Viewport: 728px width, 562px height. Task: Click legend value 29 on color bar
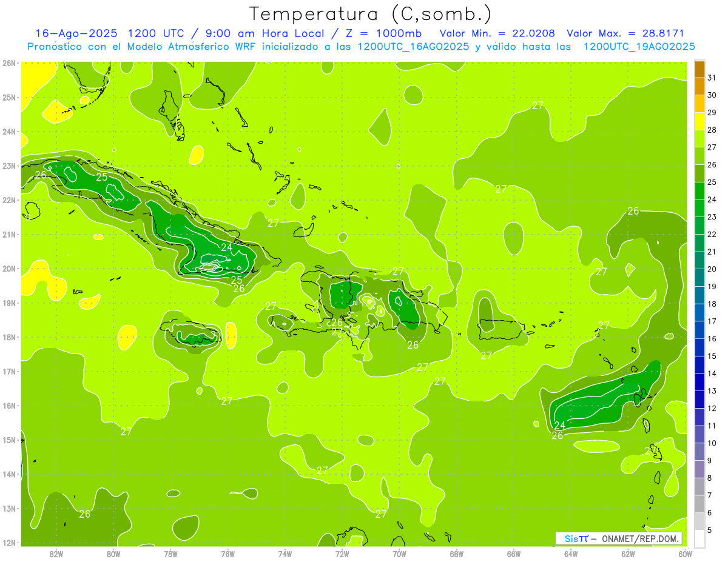(x=712, y=113)
